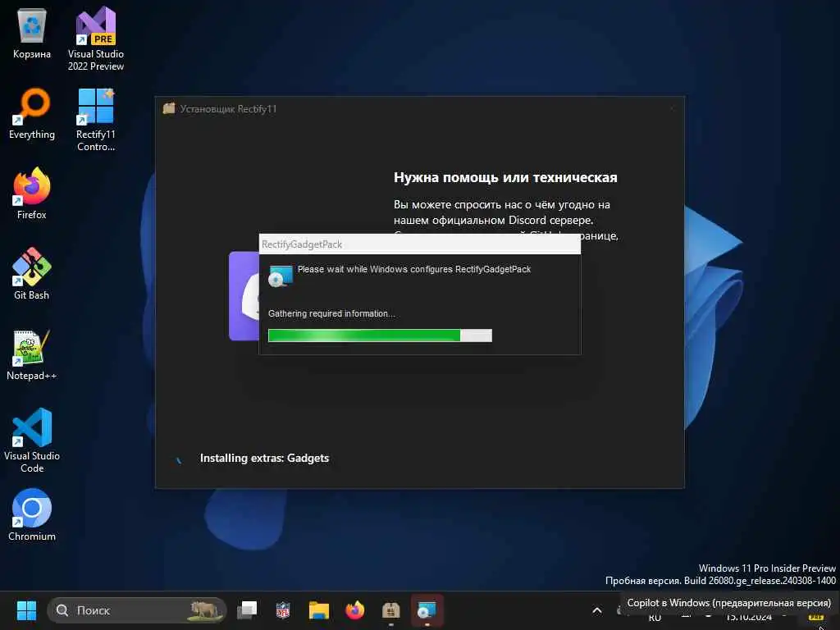
Task: Select the Windows Installer taskbar icon
Action: pyautogui.click(x=427, y=610)
